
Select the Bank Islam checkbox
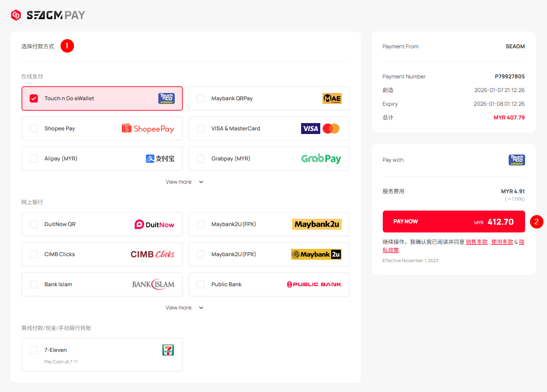pos(34,284)
